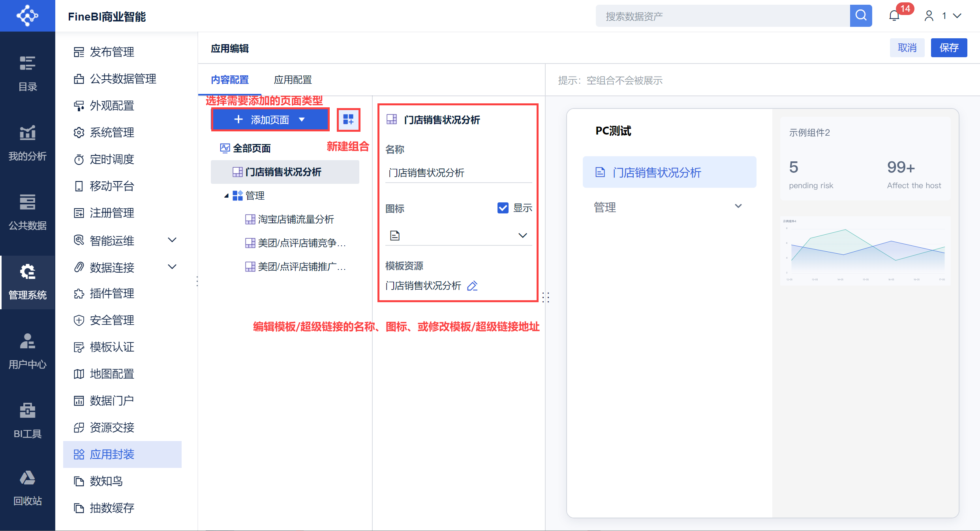The width and height of the screenshot is (980, 531).
Task: Open 系统管理 menu item
Action: (112, 133)
